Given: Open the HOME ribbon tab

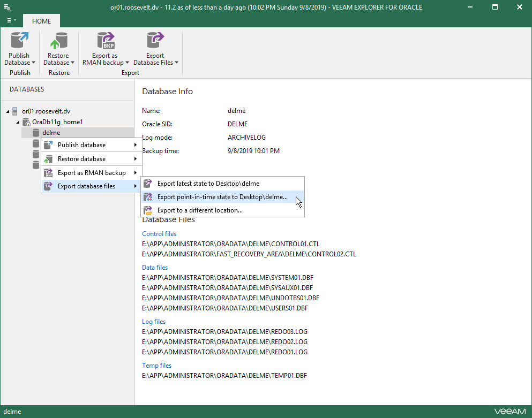Looking at the screenshot, I should [41, 21].
